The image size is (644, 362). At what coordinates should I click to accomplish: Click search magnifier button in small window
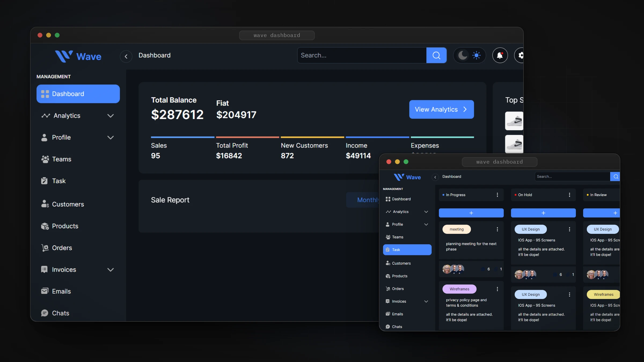pos(615,176)
